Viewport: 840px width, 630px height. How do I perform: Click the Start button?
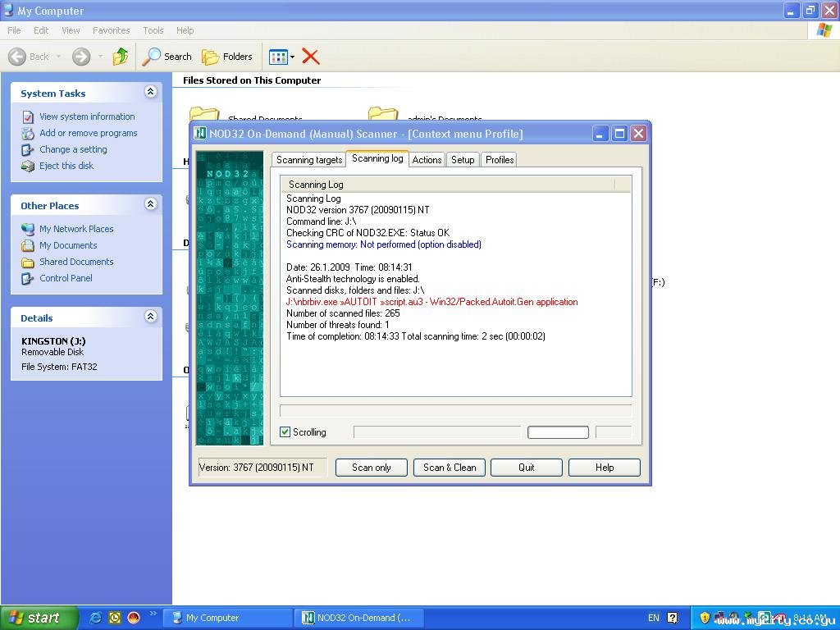pos(39,618)
